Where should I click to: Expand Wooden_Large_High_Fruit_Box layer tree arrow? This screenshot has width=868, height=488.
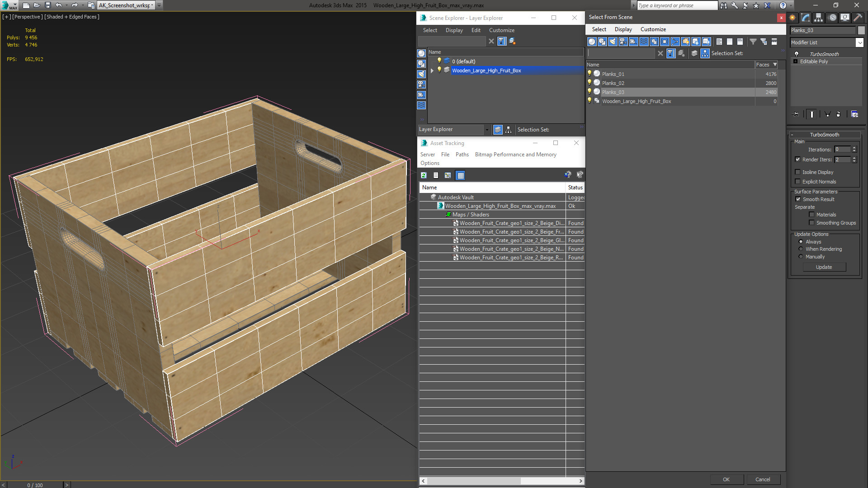pos(432,70)
